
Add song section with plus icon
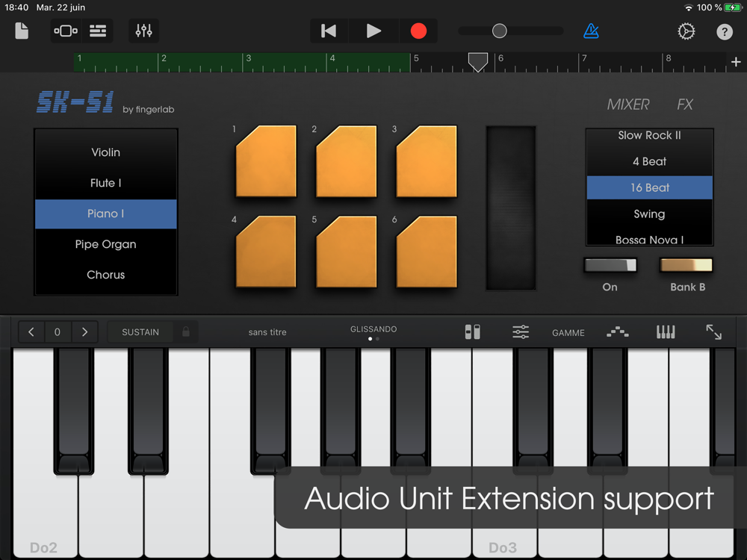point(736,62)
